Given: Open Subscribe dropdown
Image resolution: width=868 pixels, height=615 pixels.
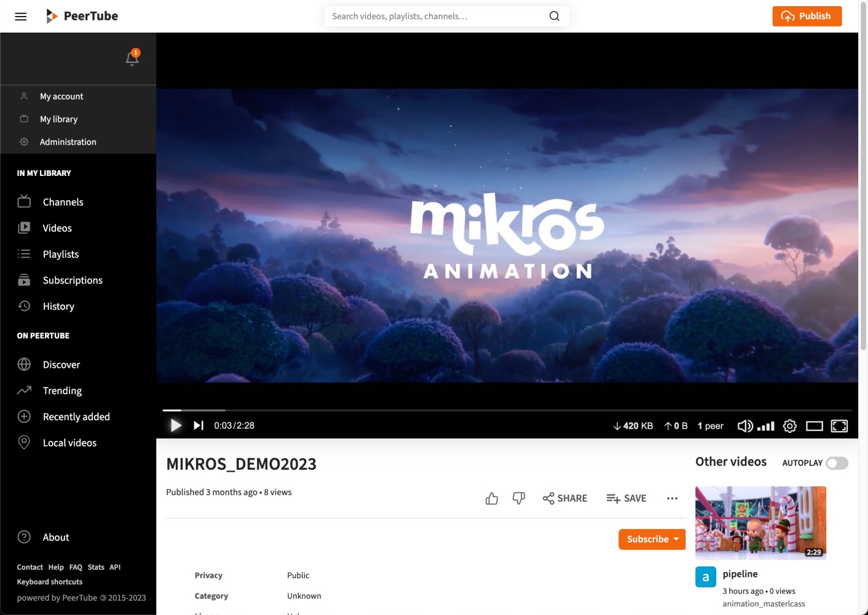Looking at the screenshot, I should coord(652,539).
